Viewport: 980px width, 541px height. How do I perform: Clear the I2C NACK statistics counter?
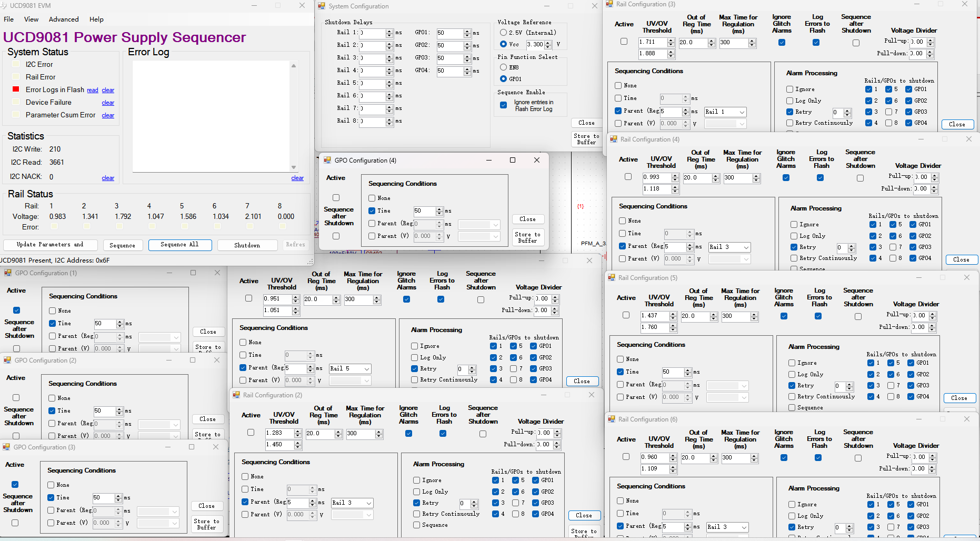[x=108, y=178]
